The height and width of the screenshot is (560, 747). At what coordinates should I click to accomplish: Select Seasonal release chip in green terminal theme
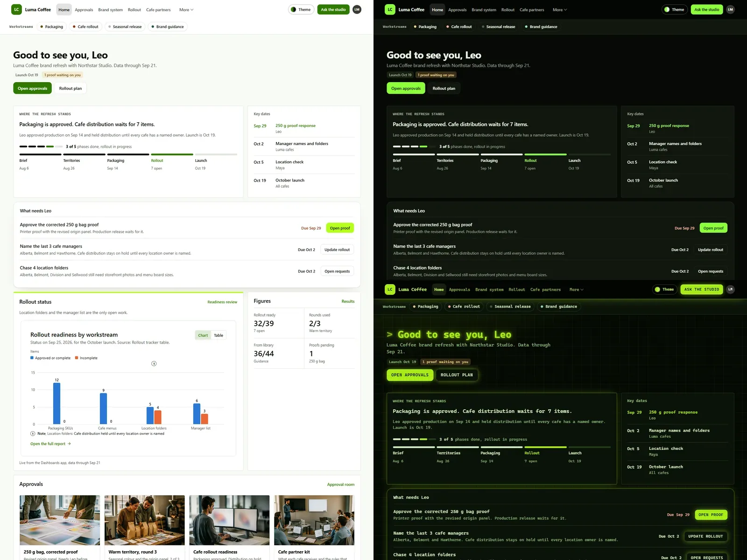click(x=509, y=307)
